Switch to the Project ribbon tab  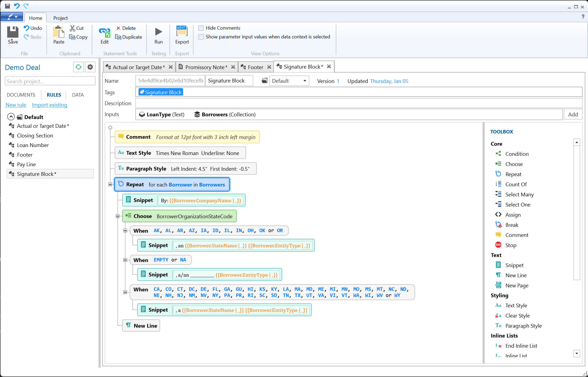coord(60,18)
